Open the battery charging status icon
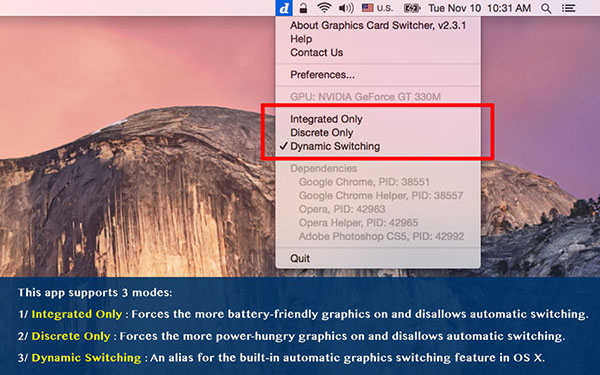Viewport: 600px width, 375px height. [x=412, y=8]
